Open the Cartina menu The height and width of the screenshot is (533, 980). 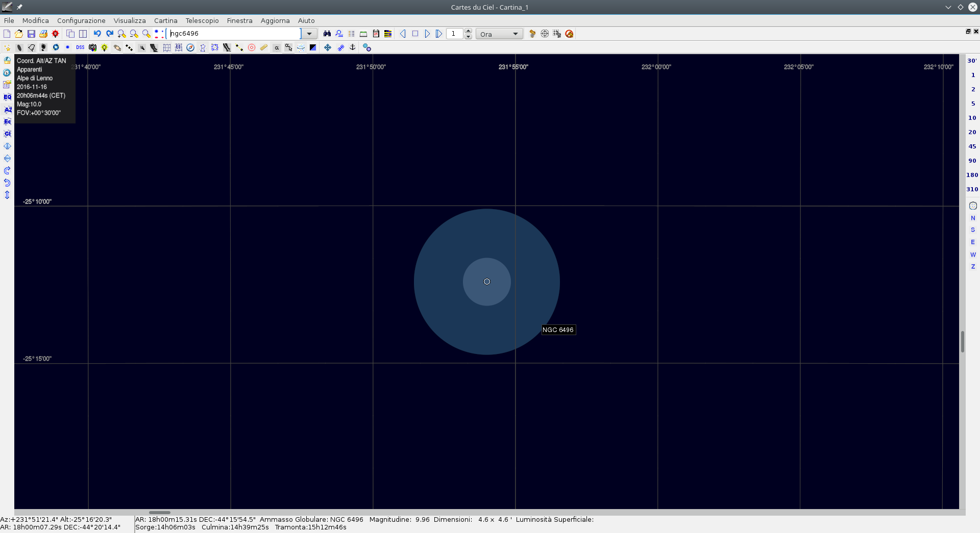(166, 20)
